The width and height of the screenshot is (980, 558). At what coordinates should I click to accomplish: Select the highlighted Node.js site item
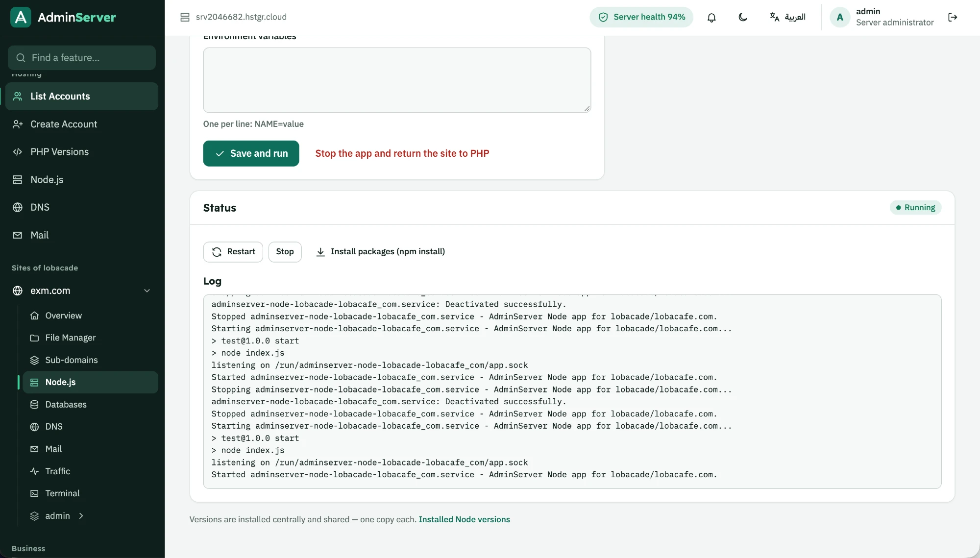coord(91,382)
